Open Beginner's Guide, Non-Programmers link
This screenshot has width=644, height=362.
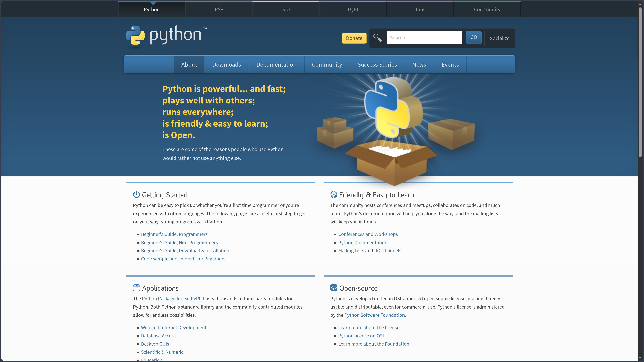(179, 242)
